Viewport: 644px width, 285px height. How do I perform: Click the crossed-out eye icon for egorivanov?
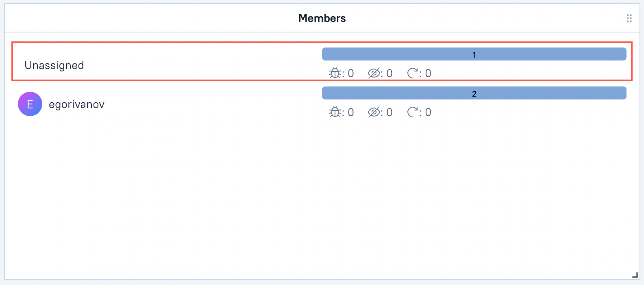coord(374,112)
